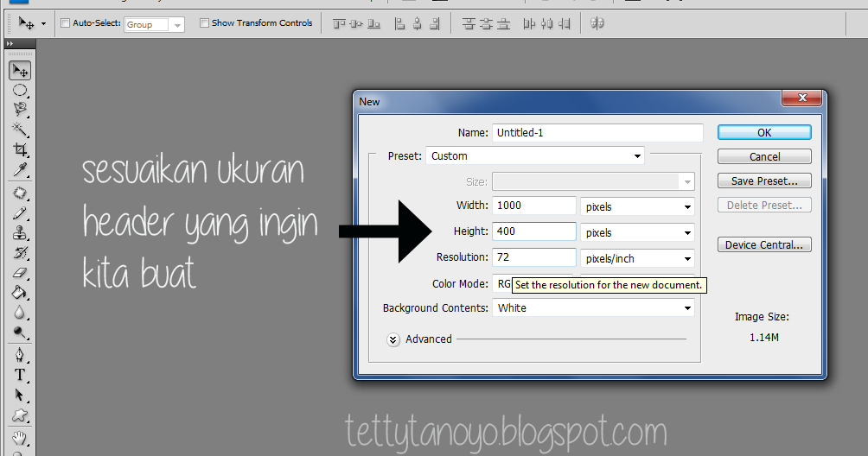Select the Crop tool
This screenshot has width=868, height=456.
coord(20,149)
